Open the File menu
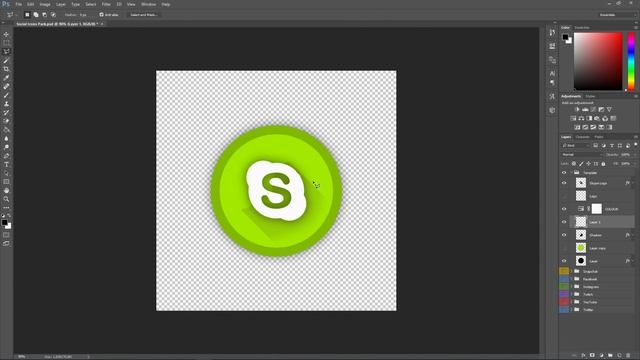The height and width of the screenshot is (360, 640). 18,4
